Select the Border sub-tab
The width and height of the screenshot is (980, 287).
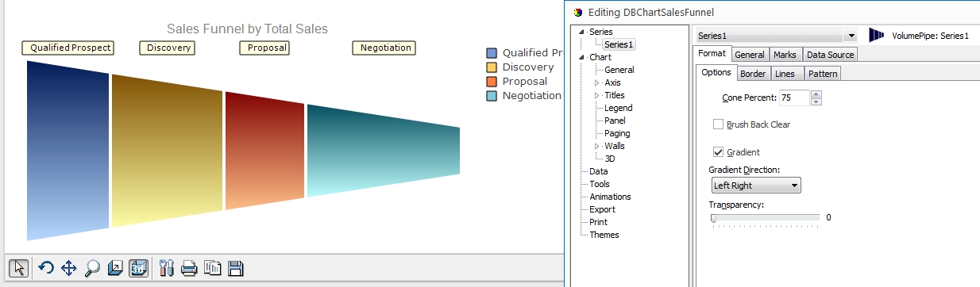click(x=753, y=74)
